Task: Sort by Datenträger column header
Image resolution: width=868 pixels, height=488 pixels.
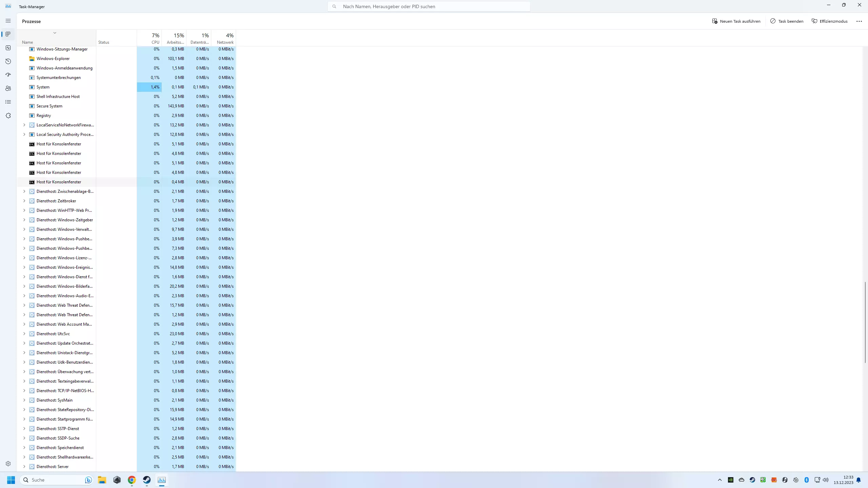Action: (199, 38)
